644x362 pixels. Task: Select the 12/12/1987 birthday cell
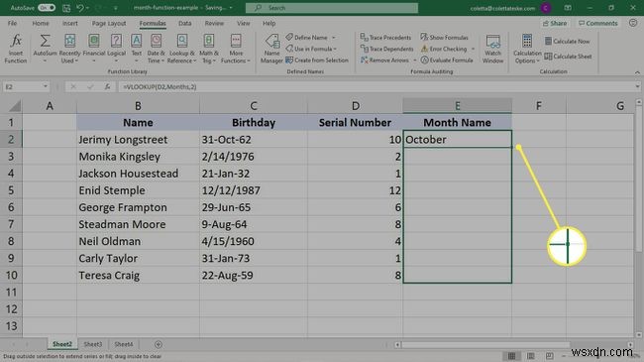tap(254, 190)
